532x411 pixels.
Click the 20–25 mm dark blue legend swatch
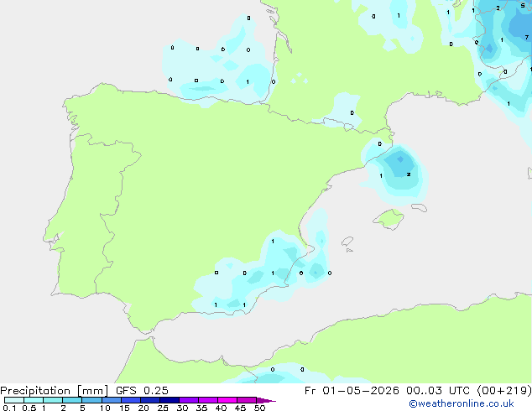pyautogui.click(x=150, y=400)
